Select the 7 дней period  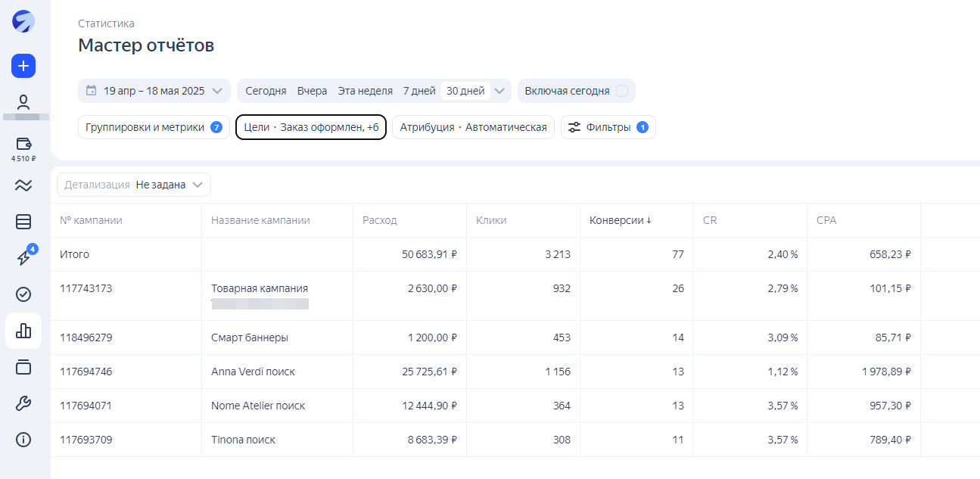pyautogui.click(x=419, y=91)
